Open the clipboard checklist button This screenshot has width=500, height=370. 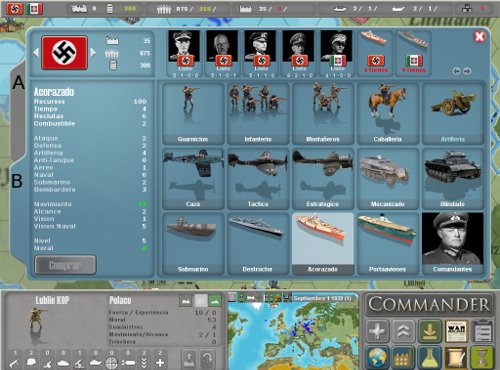482,331
